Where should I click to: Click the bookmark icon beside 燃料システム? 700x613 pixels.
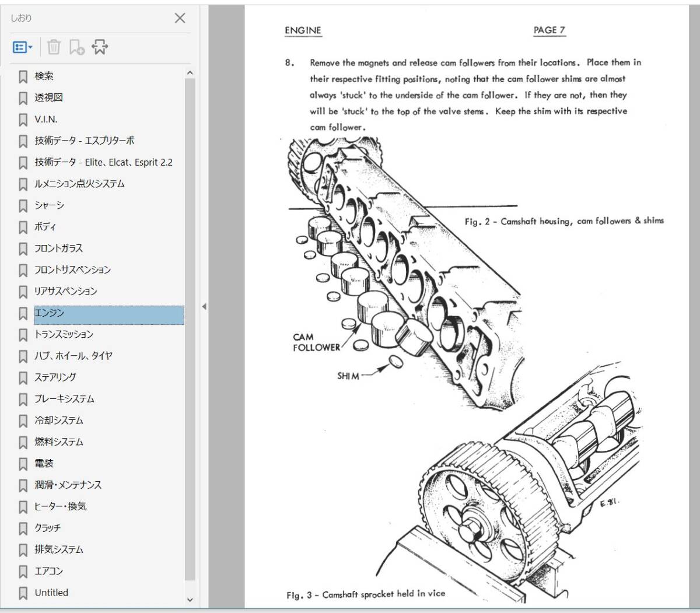23,443
